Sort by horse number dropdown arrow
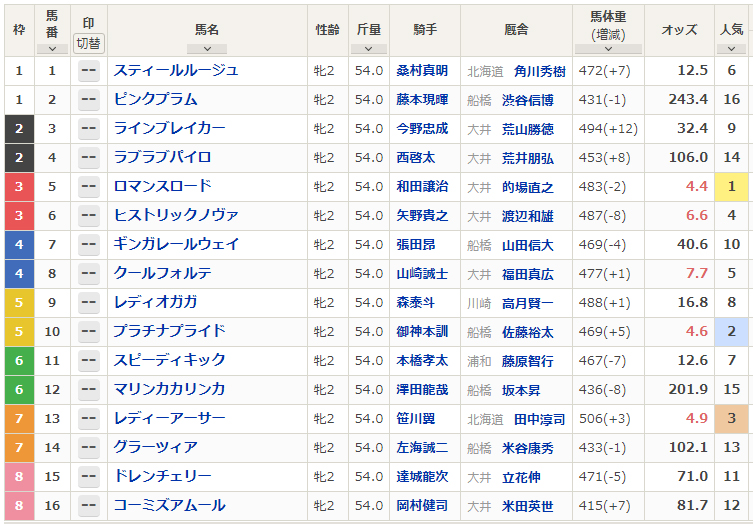 click(52, 49)
